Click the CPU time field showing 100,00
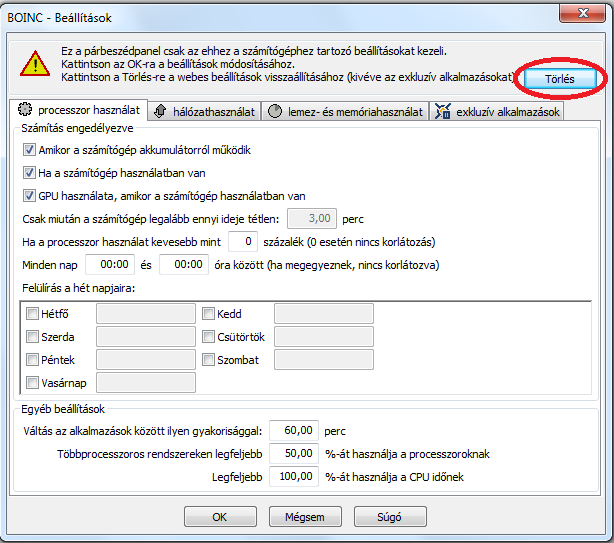Viewport: 614px width, 543px height. 294,477
